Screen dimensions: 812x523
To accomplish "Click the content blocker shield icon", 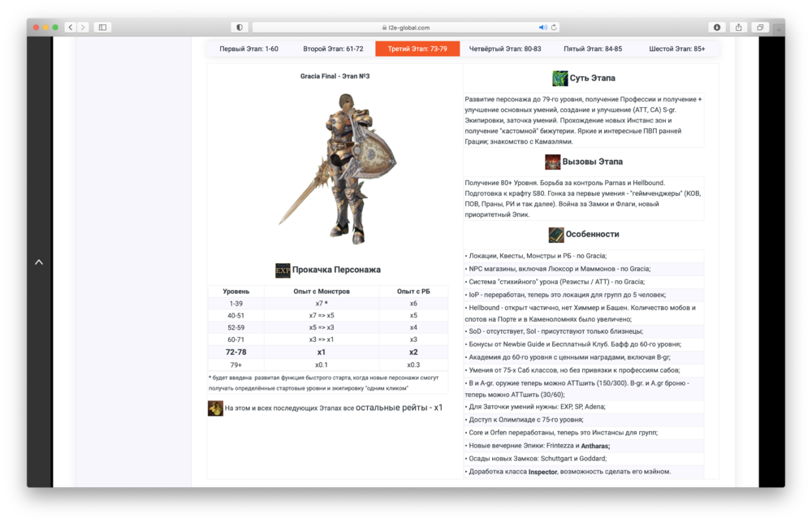I will click(x=239, y=26).
